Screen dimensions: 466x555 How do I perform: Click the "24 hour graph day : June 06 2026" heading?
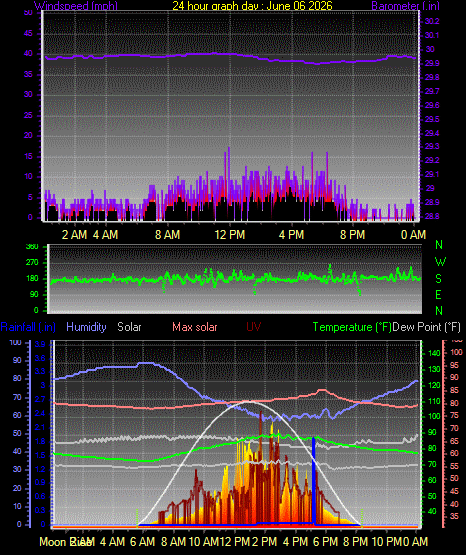(252, 6)
